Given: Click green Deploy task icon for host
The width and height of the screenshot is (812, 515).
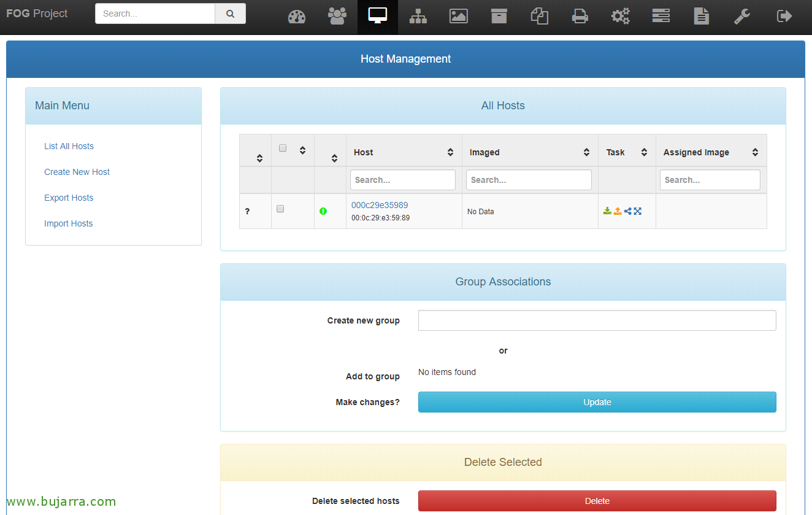Looking at the screenshot, I should [x=607, y=211].
